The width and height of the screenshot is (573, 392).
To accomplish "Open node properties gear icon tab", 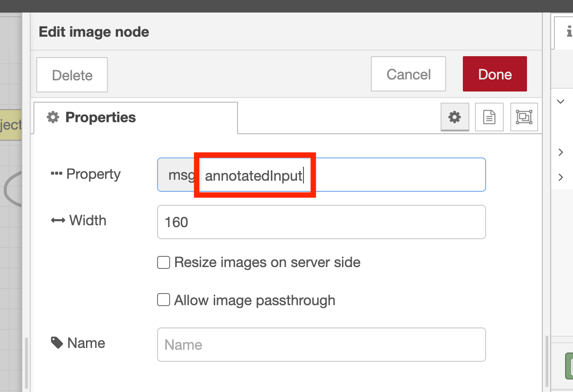I will [454, 117].
